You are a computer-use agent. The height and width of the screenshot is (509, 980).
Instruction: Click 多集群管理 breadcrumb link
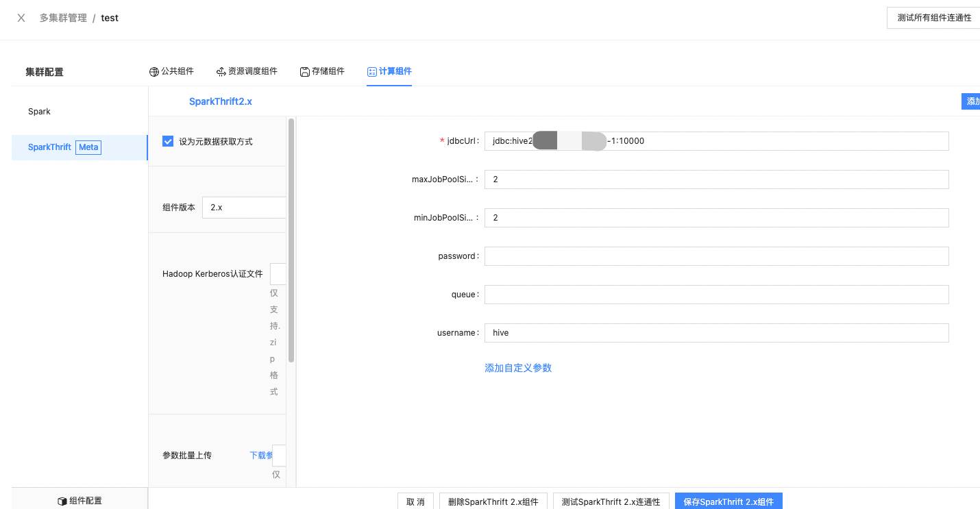point(63,18)
